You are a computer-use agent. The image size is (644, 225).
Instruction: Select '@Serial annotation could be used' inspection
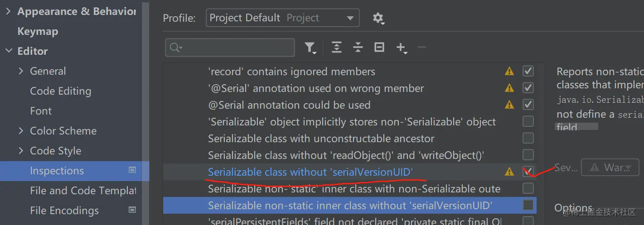coord(289,105)
